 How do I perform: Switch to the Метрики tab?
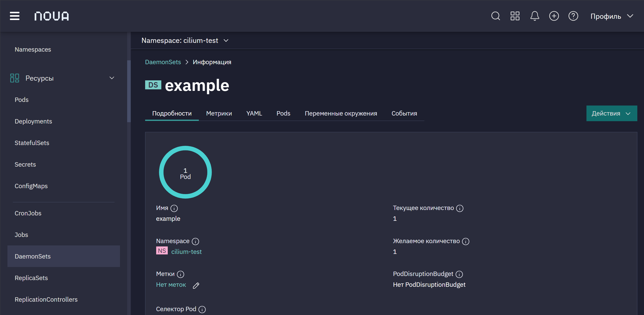(219, 113)
